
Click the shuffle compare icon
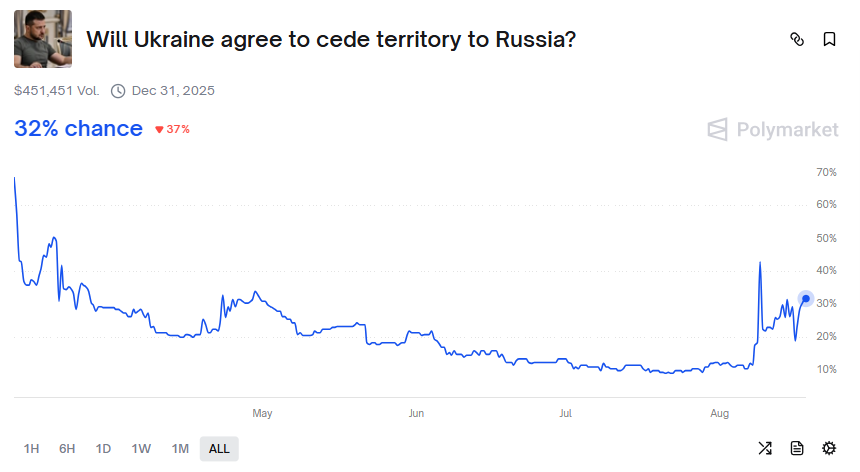point(765,448)
